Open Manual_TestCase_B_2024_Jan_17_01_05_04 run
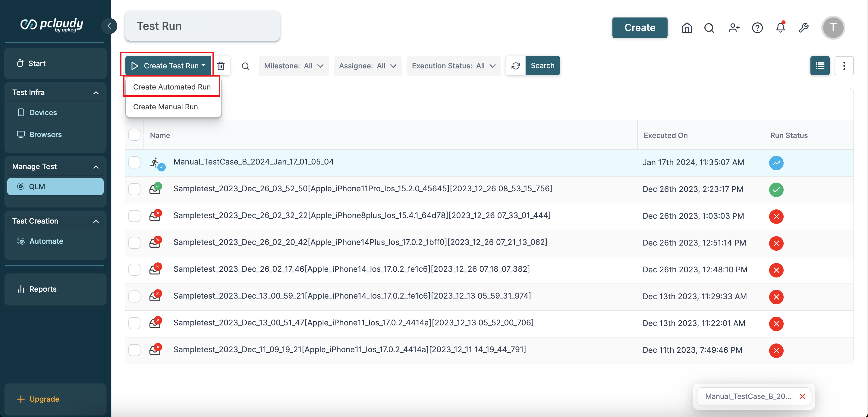868x417 pixels. pyautogui.click(x=253, y=162)
